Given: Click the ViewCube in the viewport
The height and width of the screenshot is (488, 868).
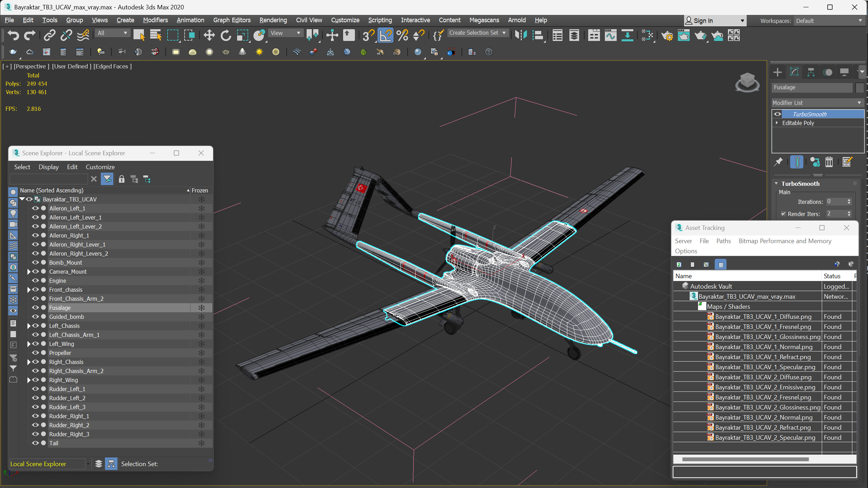Looking at the screenshot, I should 747,83.
